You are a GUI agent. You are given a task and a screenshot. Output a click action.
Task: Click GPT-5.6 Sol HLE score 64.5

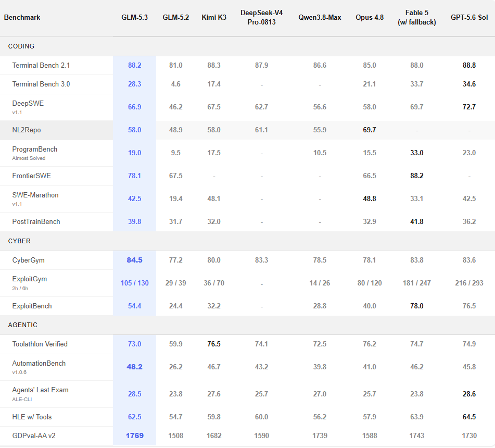click(x=469, y=417)
